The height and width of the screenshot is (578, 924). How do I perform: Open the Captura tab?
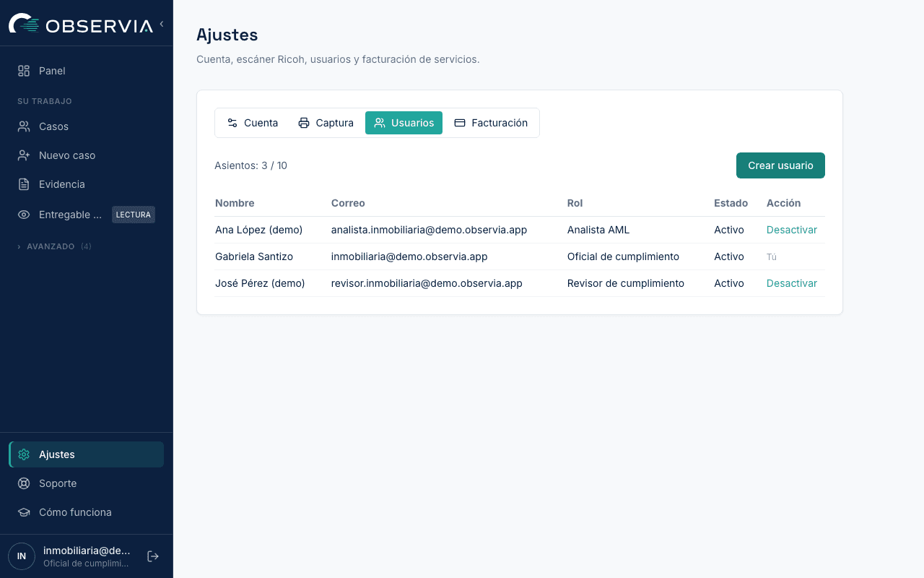coord(326,123)
